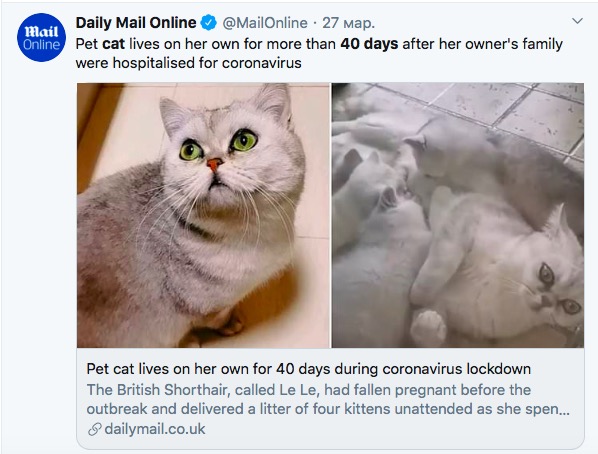Screen dimensions: 598x454
Task: Open the tweet via 27 мар. timestamp
Action: (x=348, y=23)
